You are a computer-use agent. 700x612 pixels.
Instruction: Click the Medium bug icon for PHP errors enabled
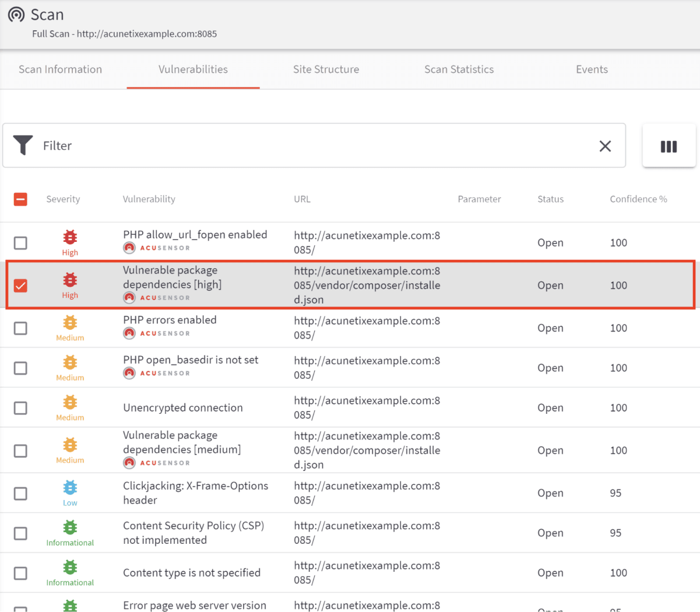70,322
